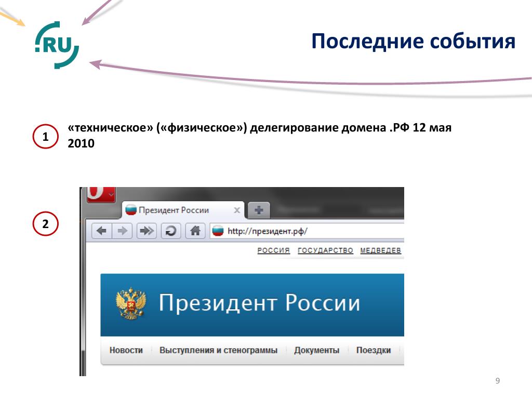Select the Президент России browser tab
532x399 pixels.
tap(182, 210)
